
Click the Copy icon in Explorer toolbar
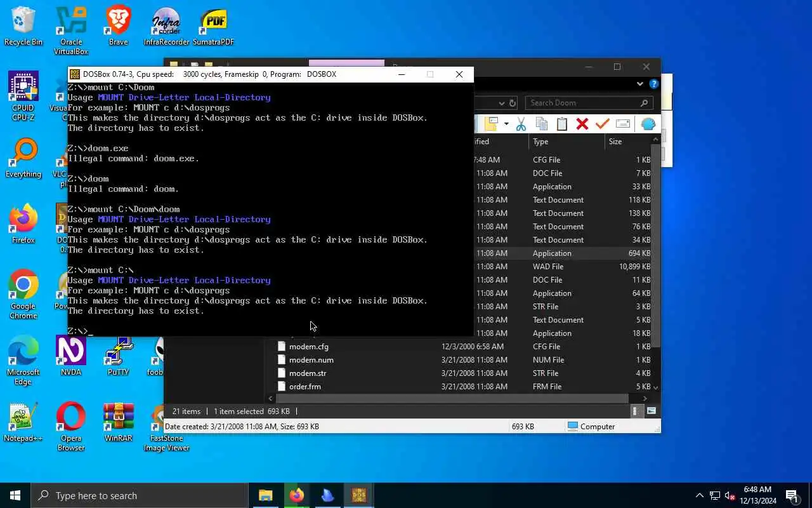tap(541, 124)
